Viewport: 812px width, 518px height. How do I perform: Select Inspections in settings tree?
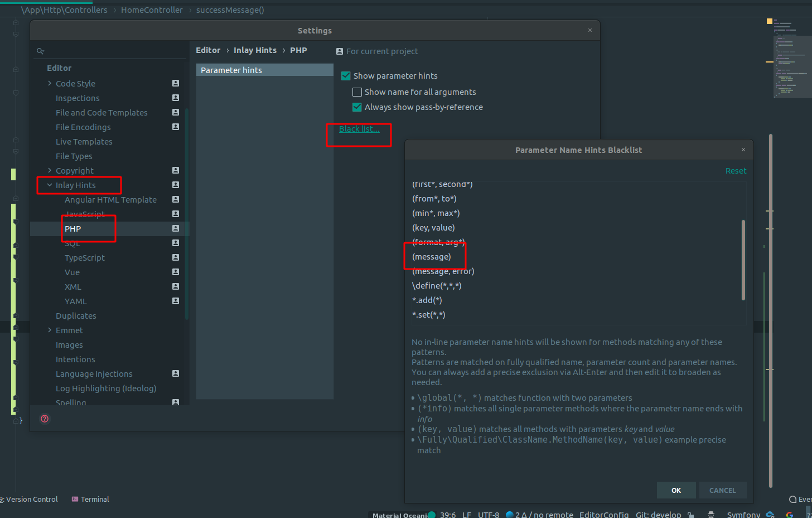tap(78, 98)
